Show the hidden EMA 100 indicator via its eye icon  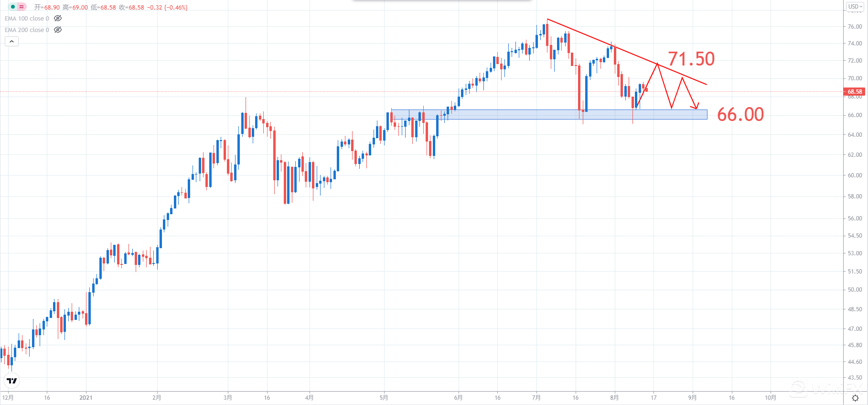[58, 19]
